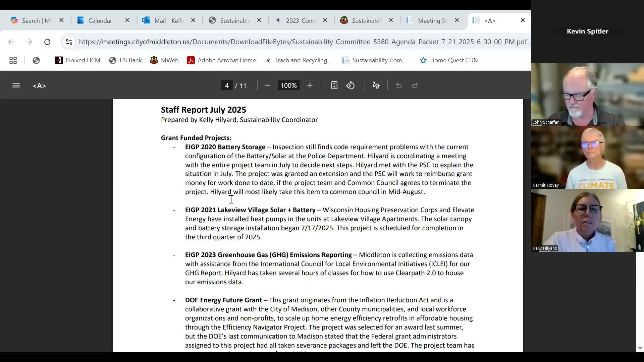Zoom out with the minus icon
The width and height of the screenshot is (644, 362).
tap(267, 85)
